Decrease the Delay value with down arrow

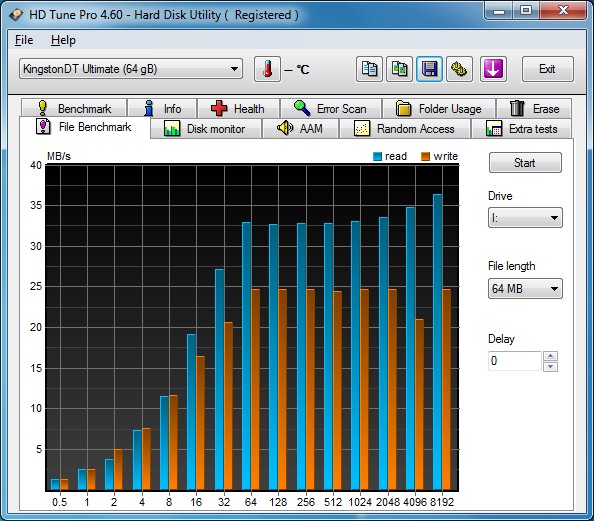550,366
